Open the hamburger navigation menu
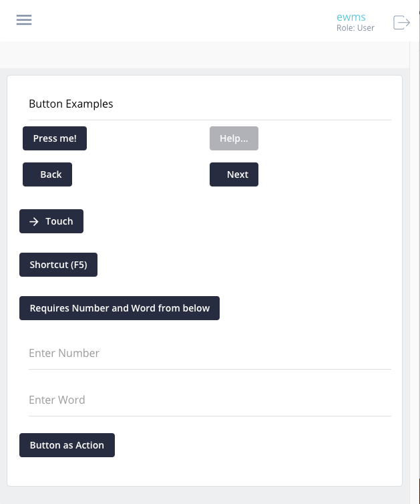Viewport: 420px width, 504px height. (24, 20)
